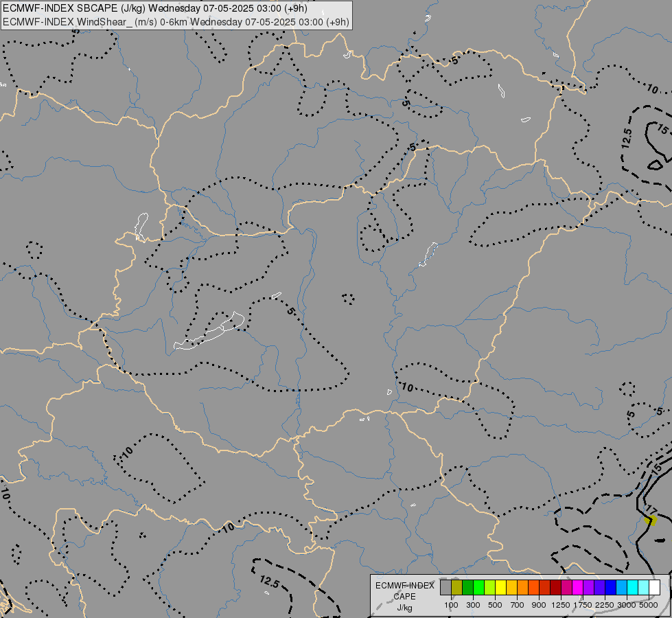Click the SBCAPE title line at top
The image size is (672, 618).
coord(155,8)
